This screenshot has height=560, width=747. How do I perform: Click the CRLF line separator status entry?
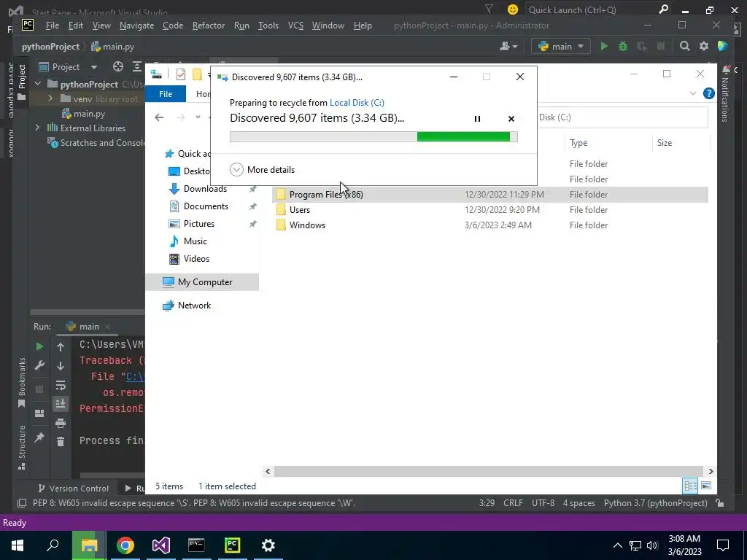[513, 503]
